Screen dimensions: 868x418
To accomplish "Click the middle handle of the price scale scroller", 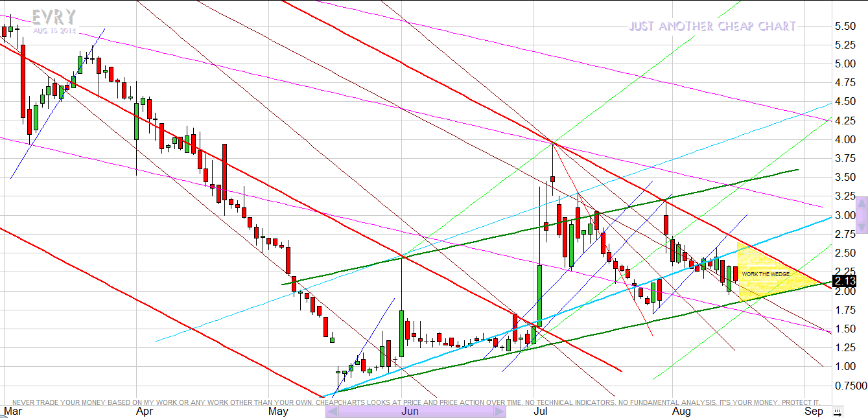I will pos(862,216).
